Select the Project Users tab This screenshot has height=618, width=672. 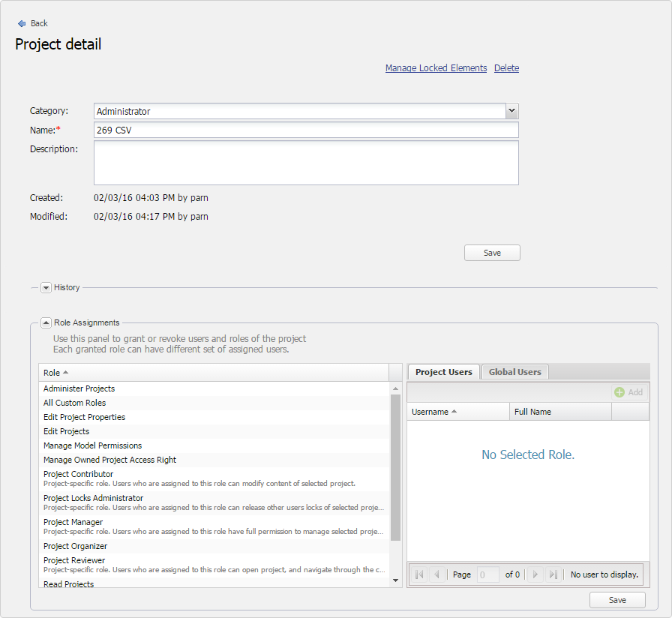443,372
